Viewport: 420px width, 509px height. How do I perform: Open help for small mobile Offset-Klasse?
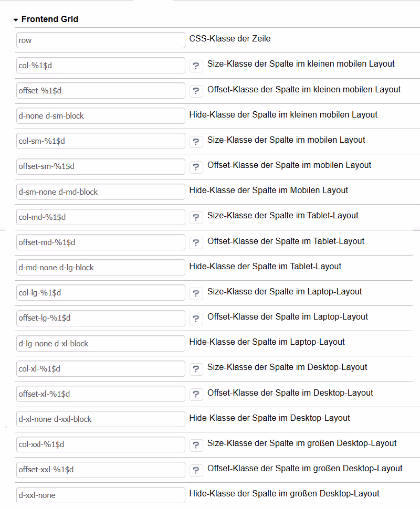pos(196,91)
